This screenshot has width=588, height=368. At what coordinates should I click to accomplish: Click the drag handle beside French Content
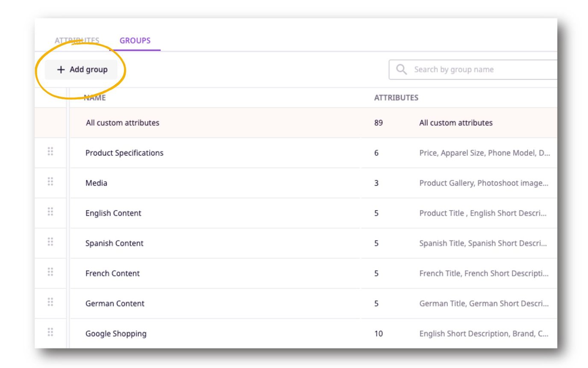point(50,273)
